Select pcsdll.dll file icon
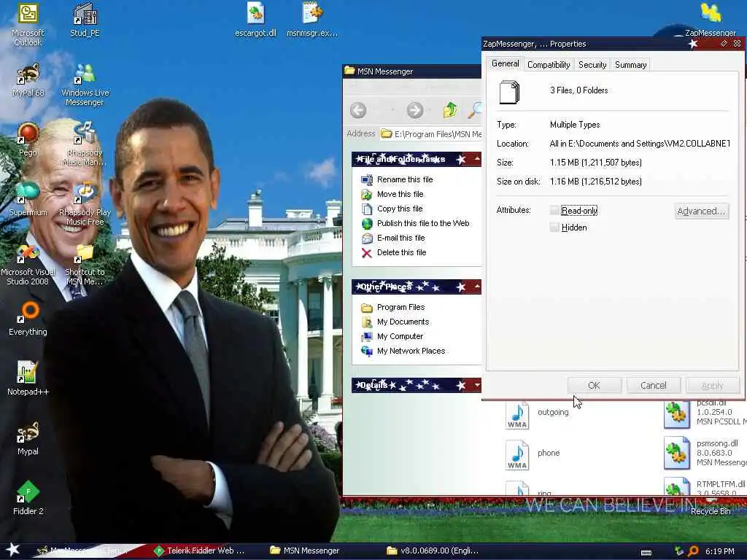 click(676, 415)
